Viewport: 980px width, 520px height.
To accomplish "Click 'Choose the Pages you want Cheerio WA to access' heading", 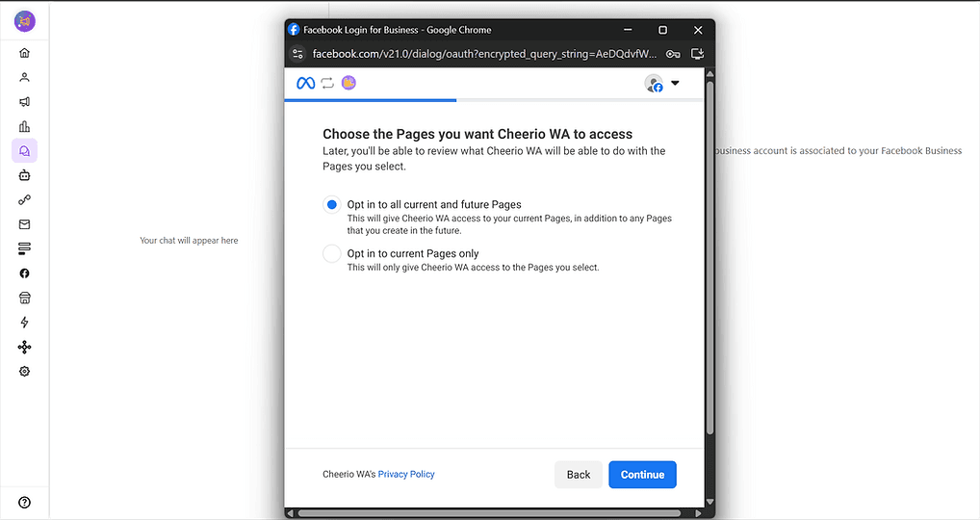I will [477, 134].
